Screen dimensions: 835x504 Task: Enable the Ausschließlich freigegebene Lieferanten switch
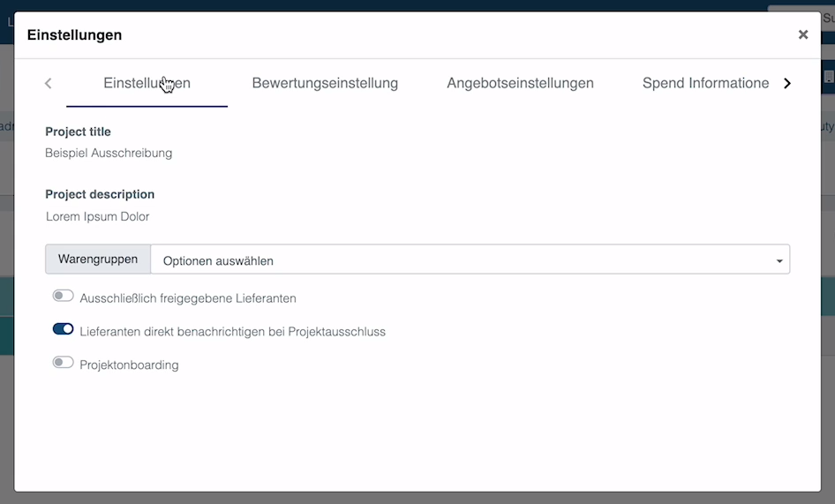(x=63, y=297)
